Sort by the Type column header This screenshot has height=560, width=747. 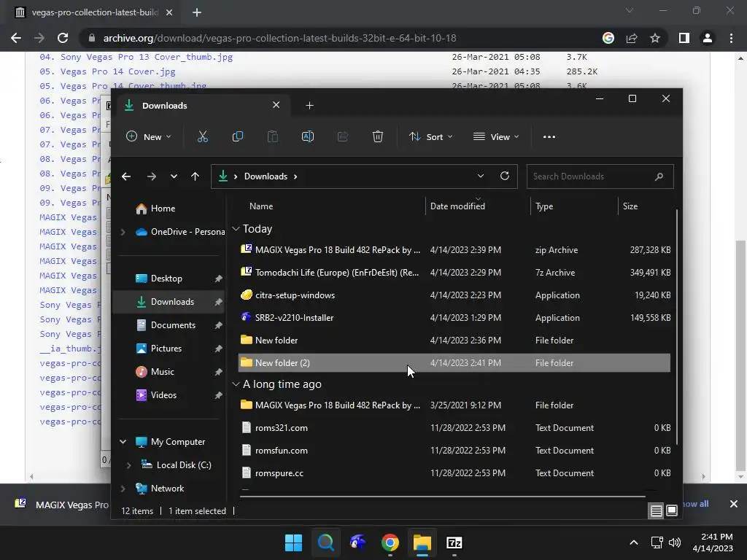point(544,206)
